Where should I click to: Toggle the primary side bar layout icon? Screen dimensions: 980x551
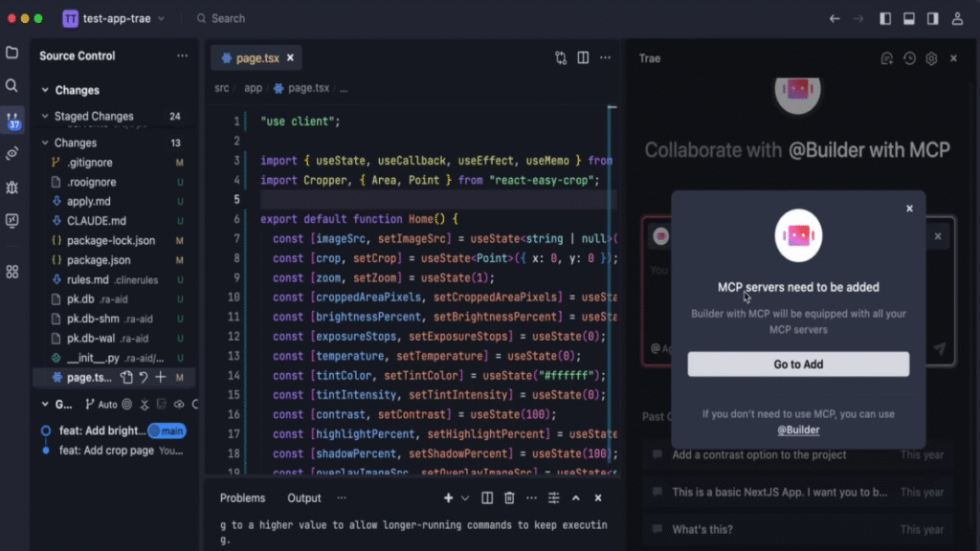[885, 19]
